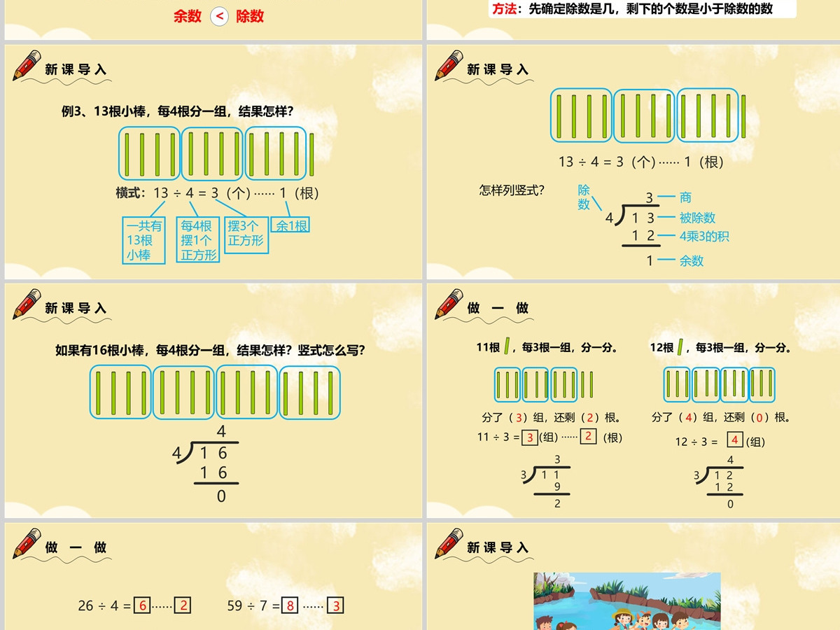The image size is (840, 630).
Task: Click the 做一做 title on the 26 ÷ 4 slide
Action: click(x=76, y=547)
